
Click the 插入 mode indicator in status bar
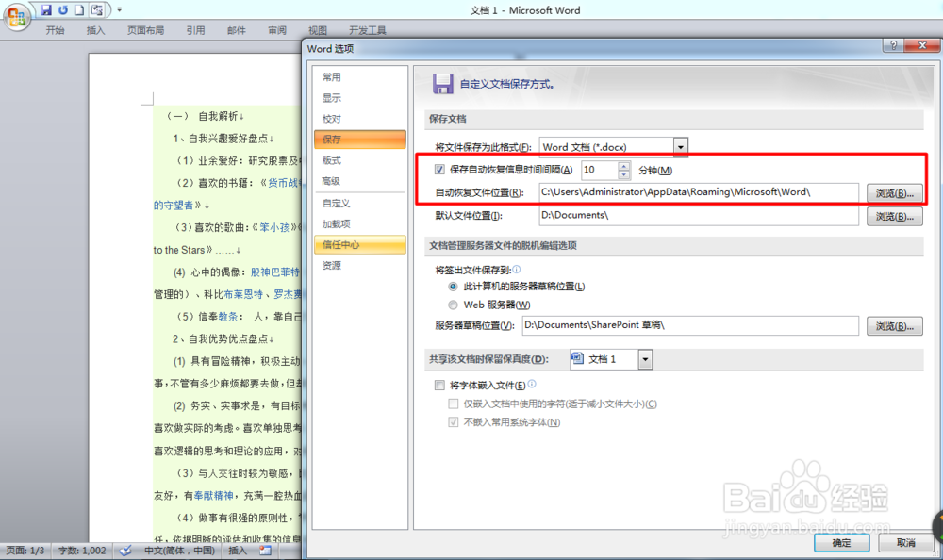(237, 551)
